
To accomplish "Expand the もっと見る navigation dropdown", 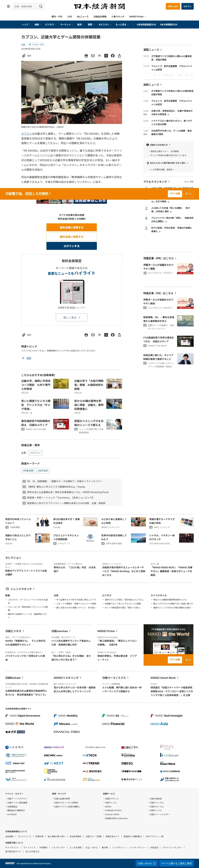I will click(x=122, y=24).
